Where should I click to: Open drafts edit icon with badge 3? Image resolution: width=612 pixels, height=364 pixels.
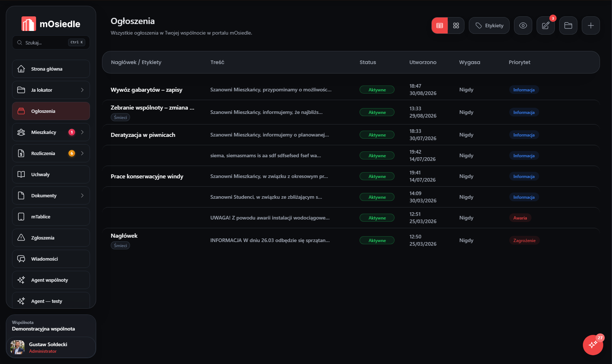click(x=546, y=25)
